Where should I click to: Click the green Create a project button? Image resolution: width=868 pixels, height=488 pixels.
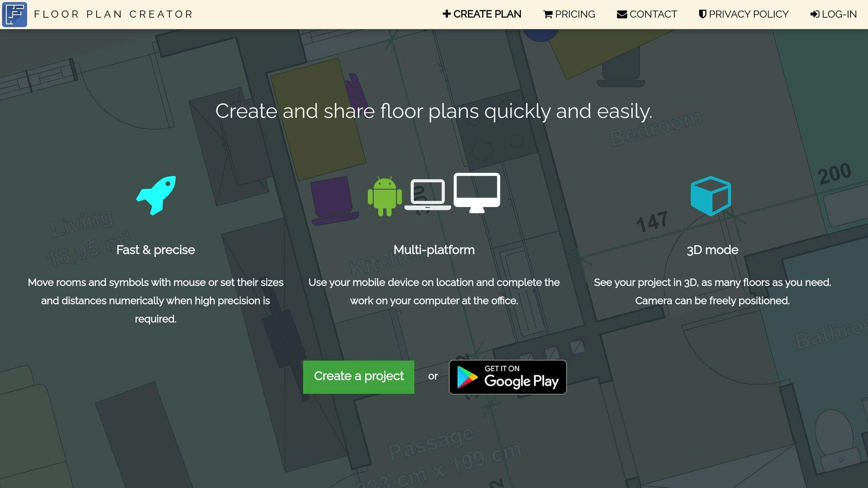359,377
